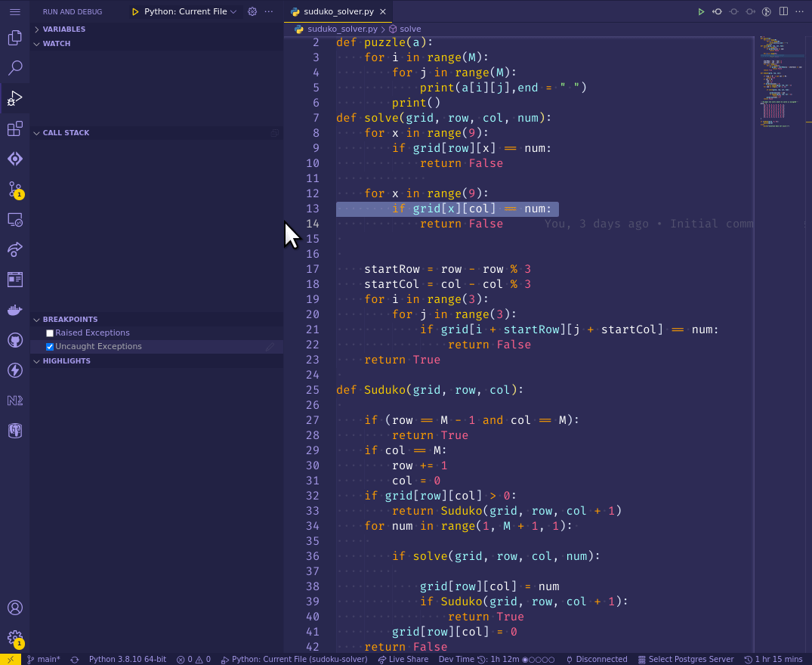
Task: Click the Extensions icon in activity bar
Action: tap(15, 128)
